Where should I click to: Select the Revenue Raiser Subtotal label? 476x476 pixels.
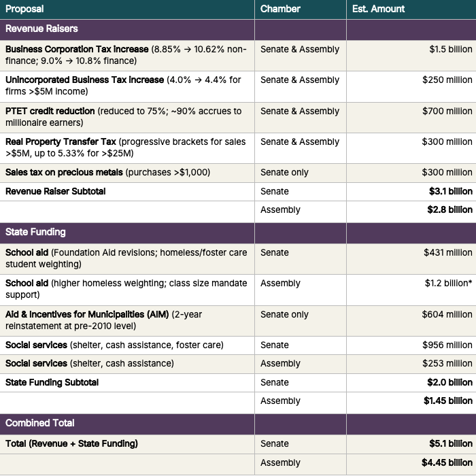(55, 191)
